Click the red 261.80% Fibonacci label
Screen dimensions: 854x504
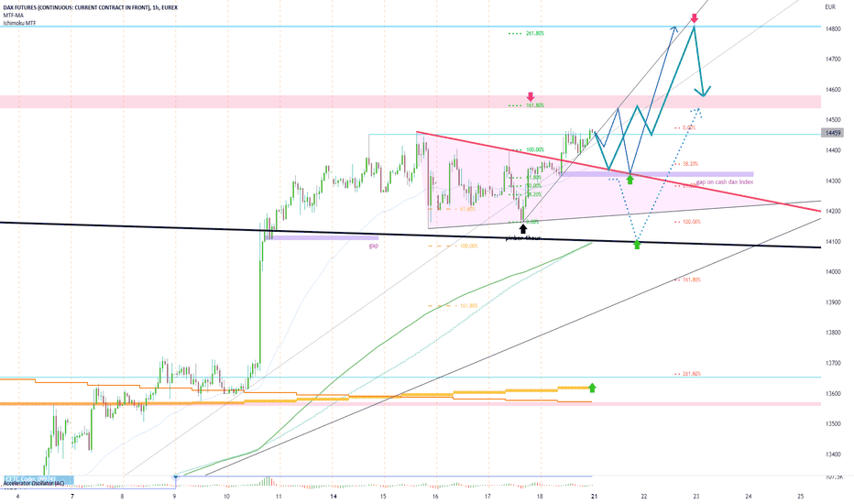tap(692, 374)
